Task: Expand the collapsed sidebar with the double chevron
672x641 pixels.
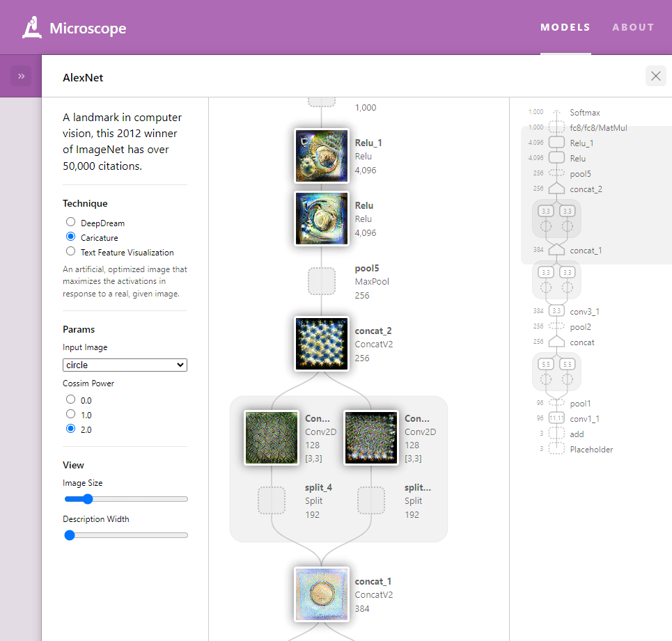Action: (x=21, y=77)
